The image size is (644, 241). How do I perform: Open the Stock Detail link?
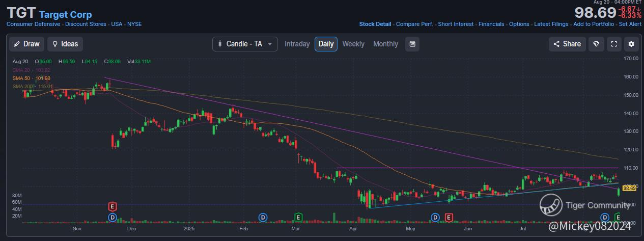coord(375,24)
